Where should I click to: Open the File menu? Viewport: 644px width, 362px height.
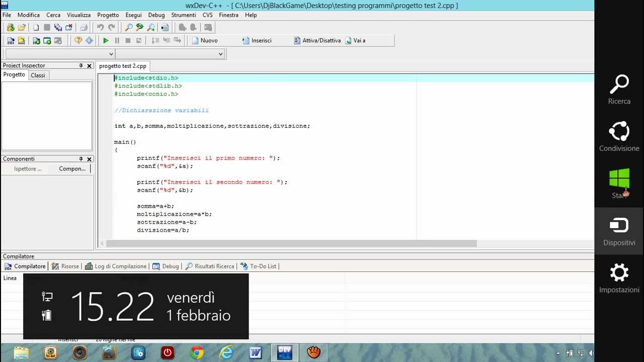[7, 15]
